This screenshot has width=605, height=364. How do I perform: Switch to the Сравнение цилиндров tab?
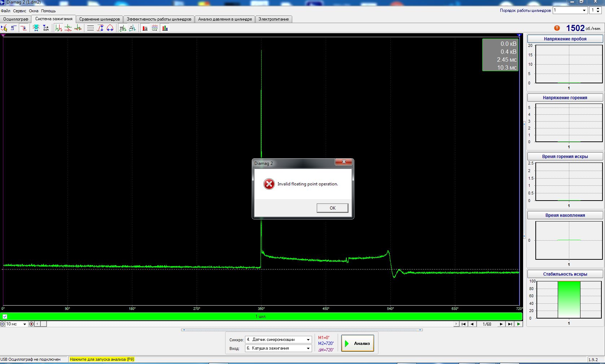[100, 19]
